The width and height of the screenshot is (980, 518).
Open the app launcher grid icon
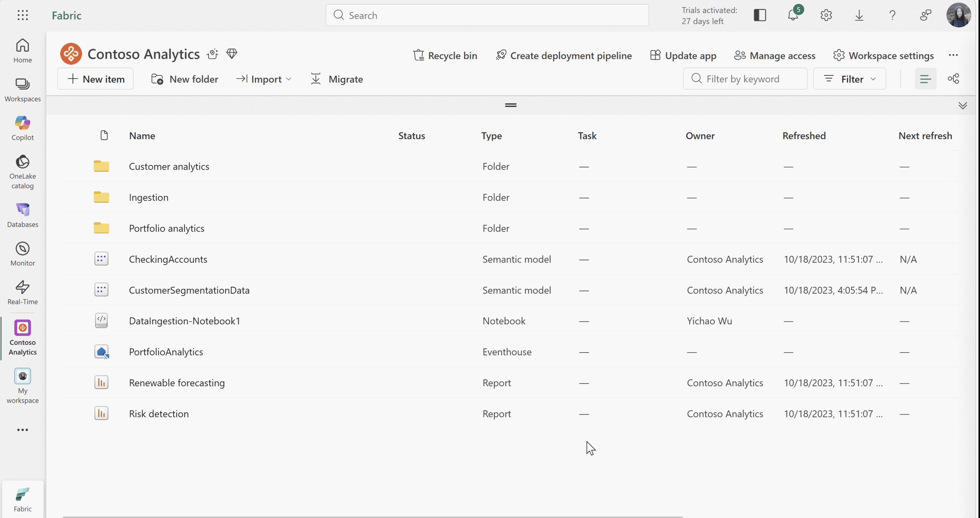click(23, 15)
